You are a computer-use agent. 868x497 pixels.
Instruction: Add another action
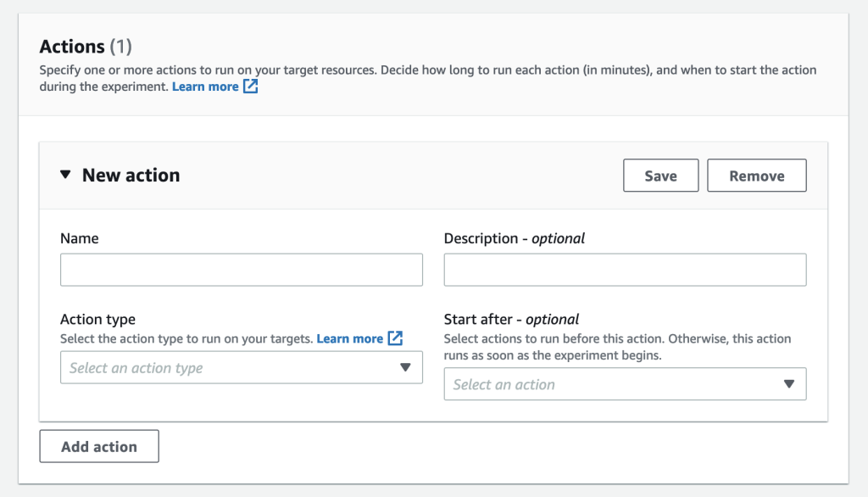tap(98, 445)
